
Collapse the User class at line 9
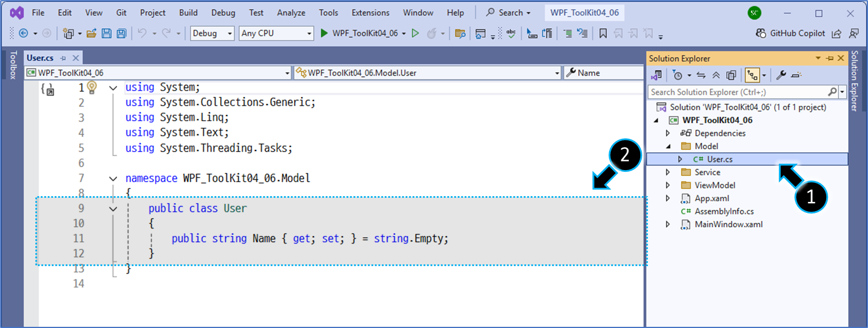point(113,208)
